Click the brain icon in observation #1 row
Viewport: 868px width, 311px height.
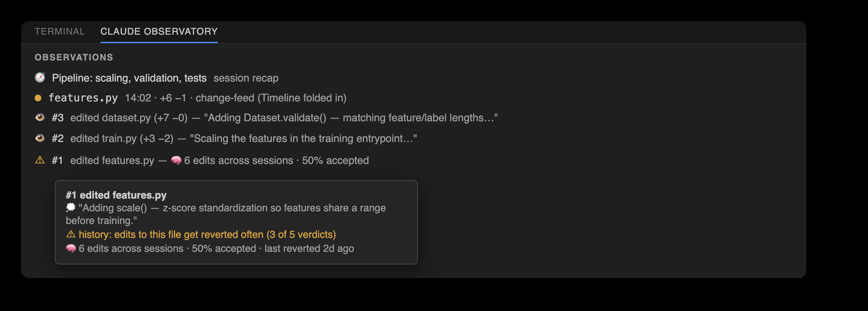(176, 161)
